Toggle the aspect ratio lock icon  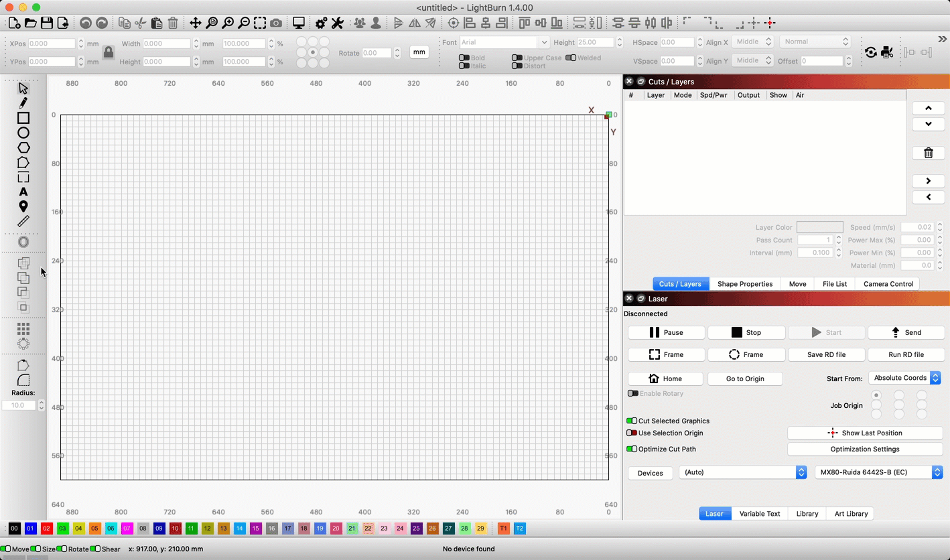coord(109,52)
